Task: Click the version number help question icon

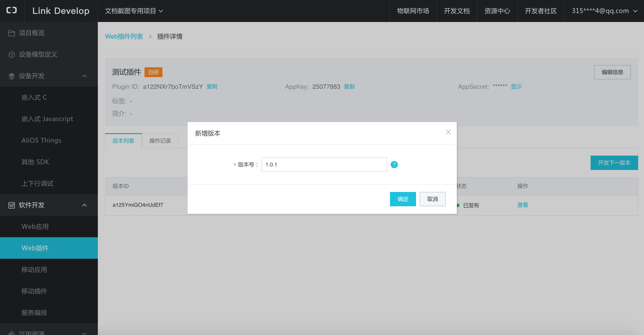Action: (394, 164)
